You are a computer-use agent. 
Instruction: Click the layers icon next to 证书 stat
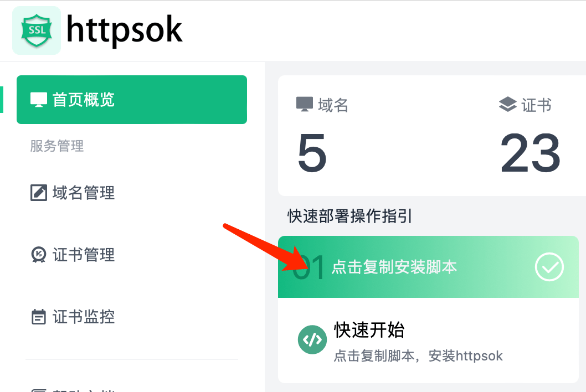pos(507,105)
